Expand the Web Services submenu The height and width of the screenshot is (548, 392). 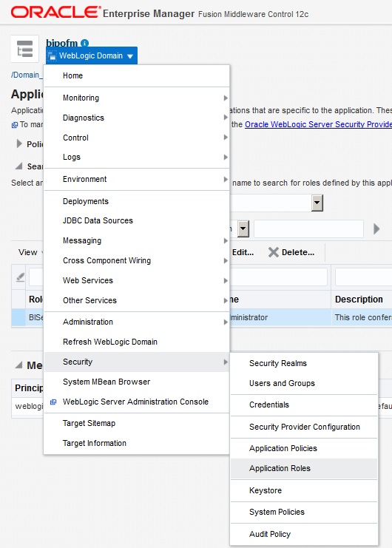(x=137, y=280)
